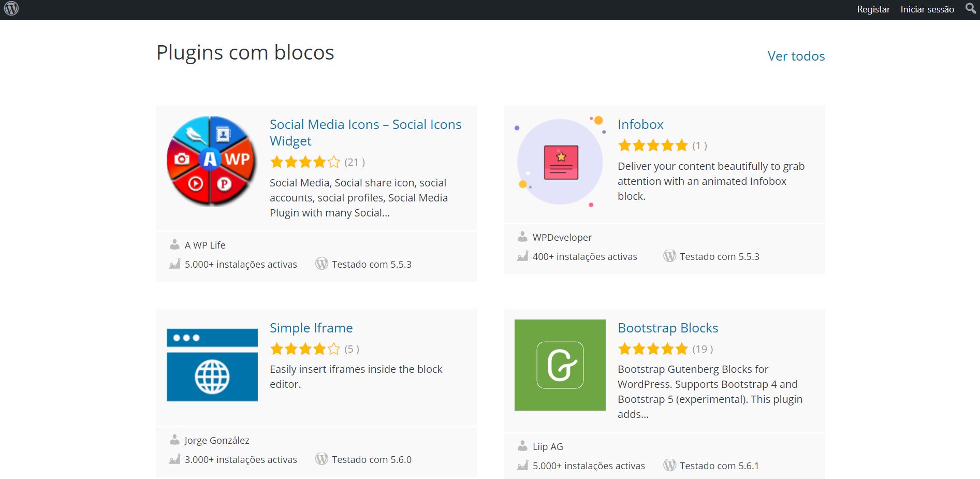Click '3.000+ instalações activas' text

[241, 459]
